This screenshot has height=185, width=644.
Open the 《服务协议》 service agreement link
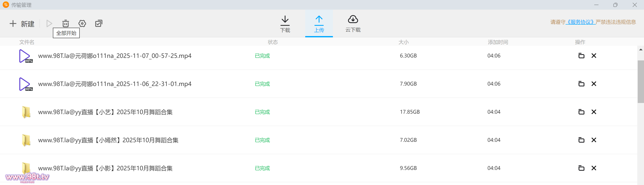click(580, 22)
